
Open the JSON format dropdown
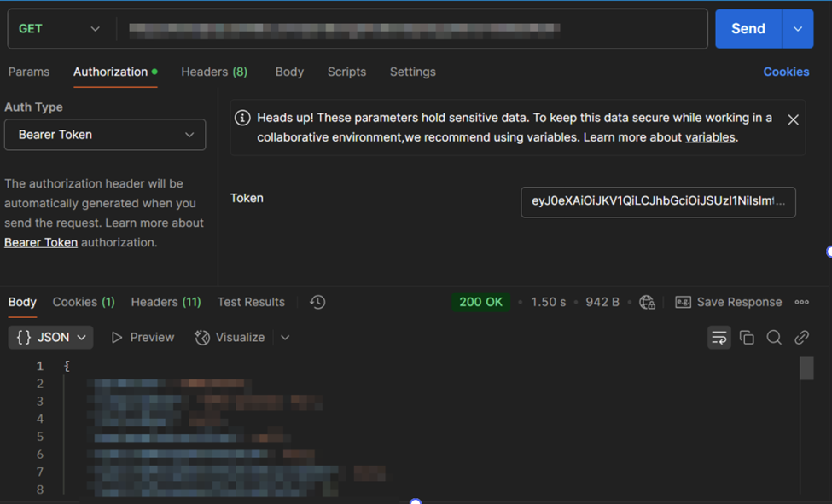[51, 338]
